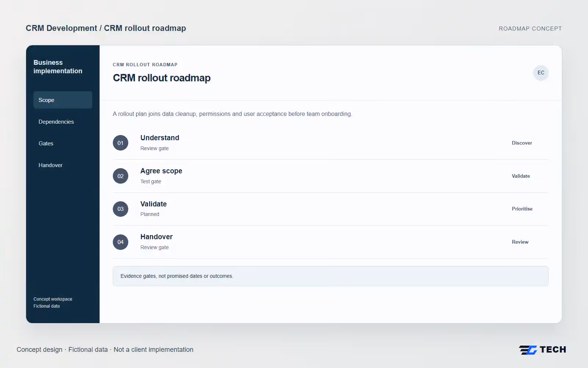Click 'Concept workspace' in the sidebar footer

[x=53, y=299]
